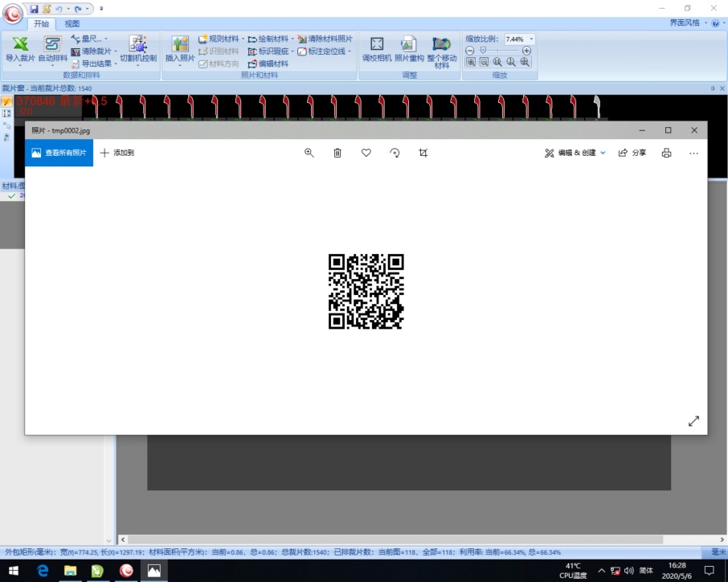Image resolution: width=728 pixels, height=582 pixels.
Task: Switch to the 视图 ribbon tab
Action: (x=72, y=23)
